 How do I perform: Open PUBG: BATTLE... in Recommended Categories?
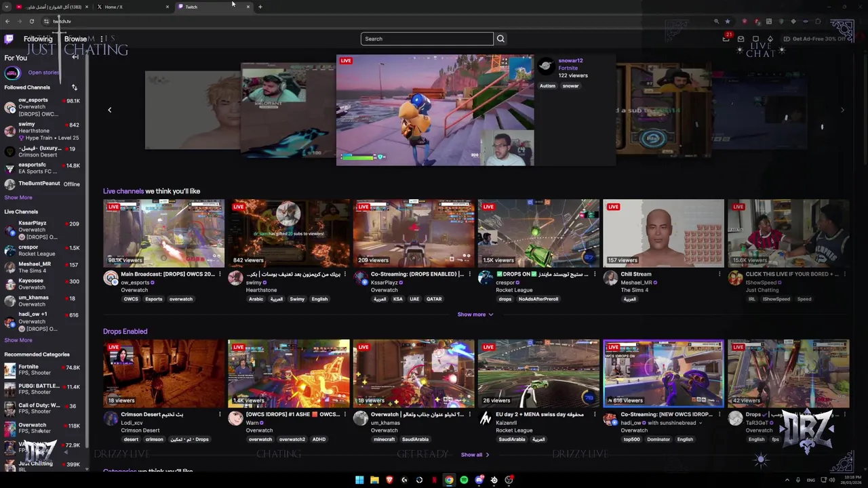click(x=42, y=389)
